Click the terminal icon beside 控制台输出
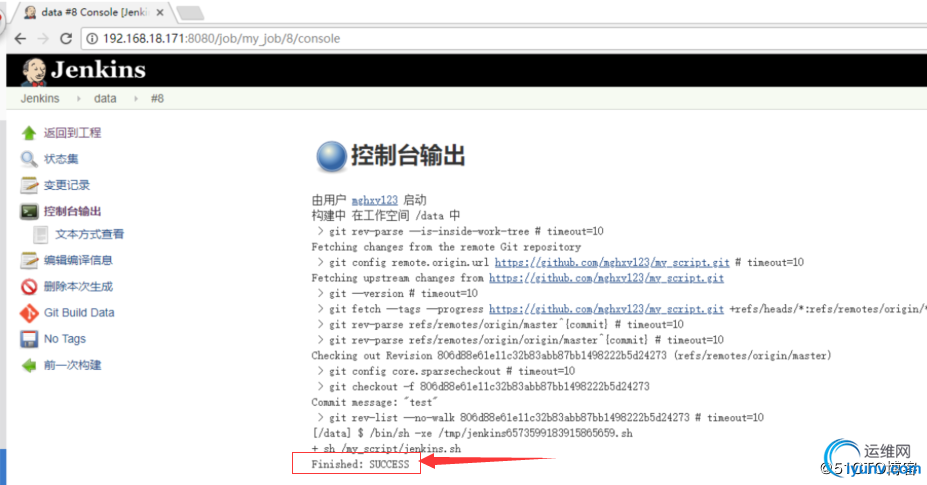Viewport: 927px width, 485px height. point(29,211)
